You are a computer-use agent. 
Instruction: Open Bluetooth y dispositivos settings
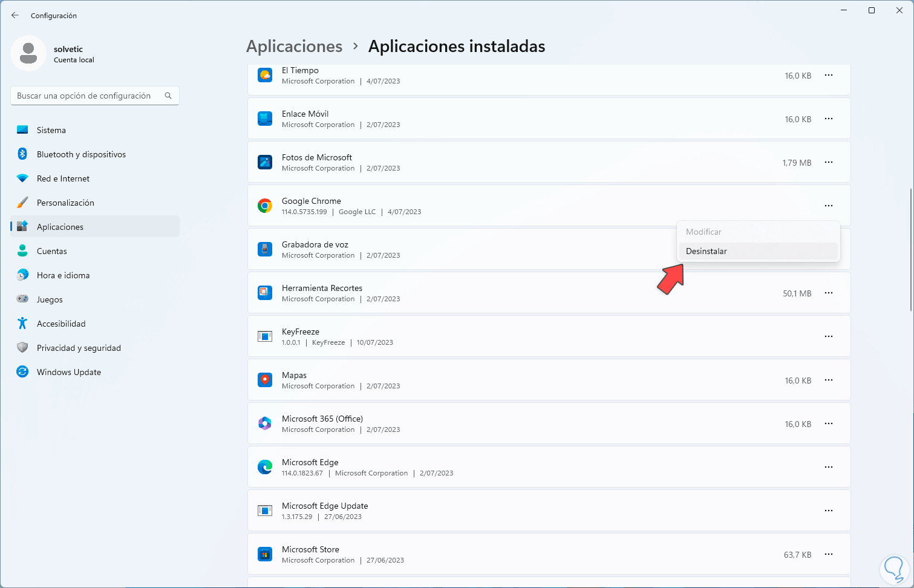(x=95, y=154)
